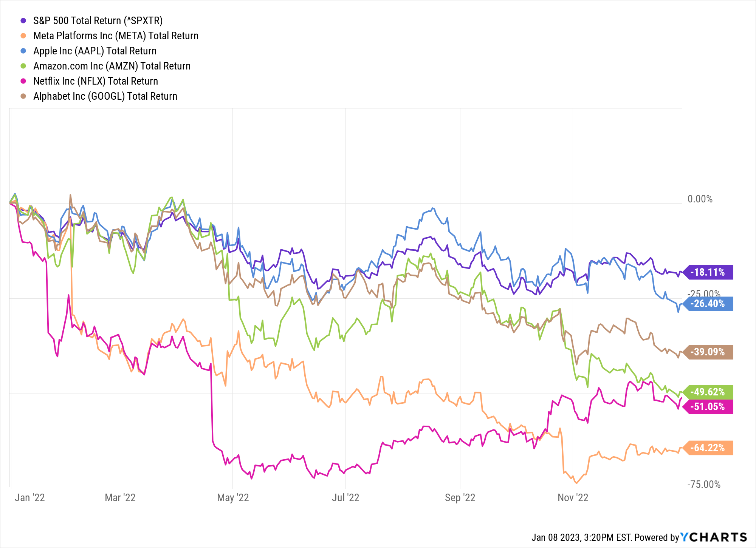756x548 pixels.
Task: Click the orange Meta Platforms legend dot
Action: point(23,36)
